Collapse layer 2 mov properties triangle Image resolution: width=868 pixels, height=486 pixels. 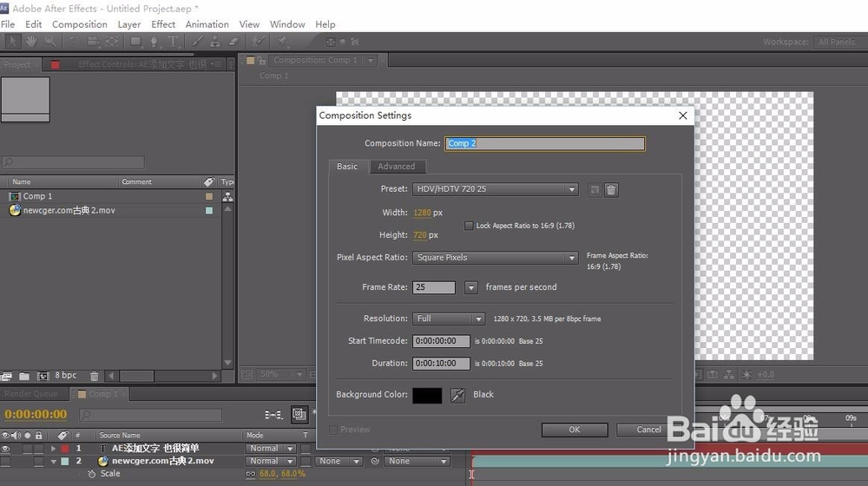click(53, 461)
